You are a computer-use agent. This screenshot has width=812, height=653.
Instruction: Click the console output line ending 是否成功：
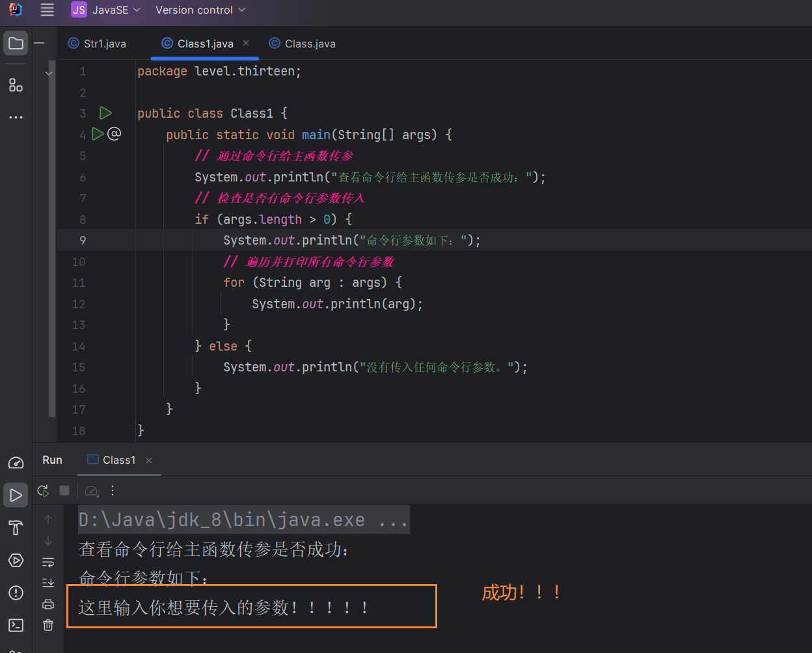coord(214,550)
